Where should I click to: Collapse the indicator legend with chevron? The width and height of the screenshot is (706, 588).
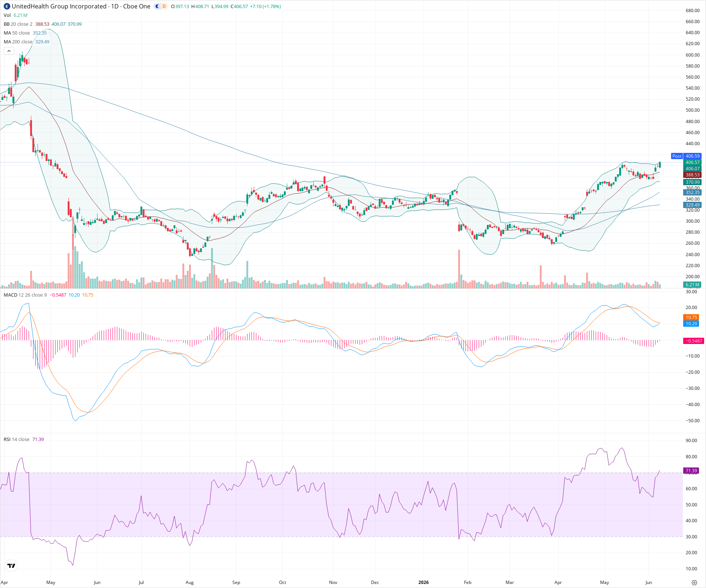point(9,51)
